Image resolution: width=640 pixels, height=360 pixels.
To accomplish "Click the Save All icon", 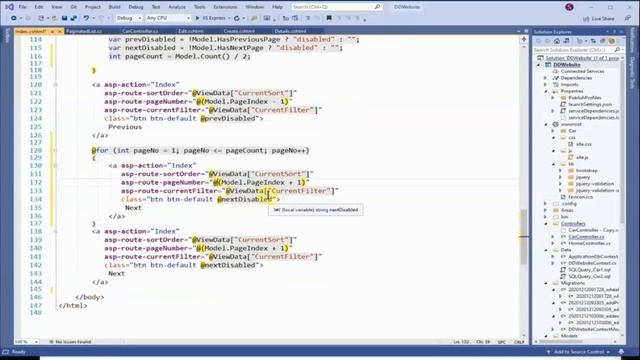I will click(x=73, y=18).
